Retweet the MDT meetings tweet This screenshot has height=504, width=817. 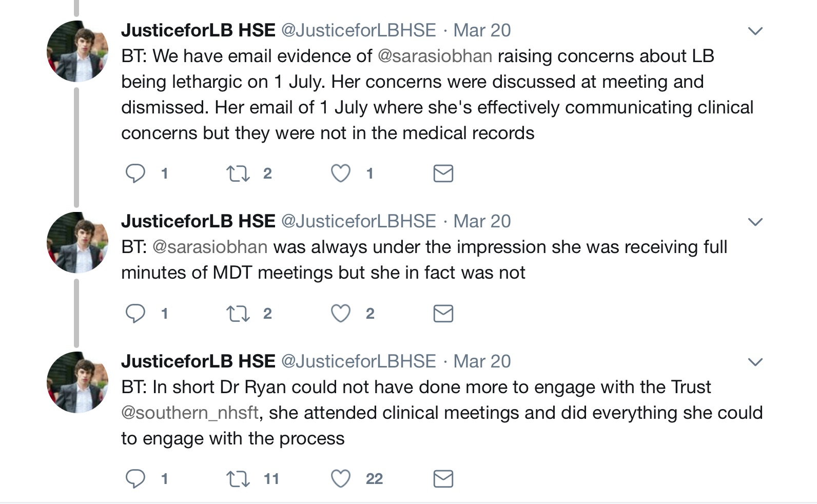238,313
